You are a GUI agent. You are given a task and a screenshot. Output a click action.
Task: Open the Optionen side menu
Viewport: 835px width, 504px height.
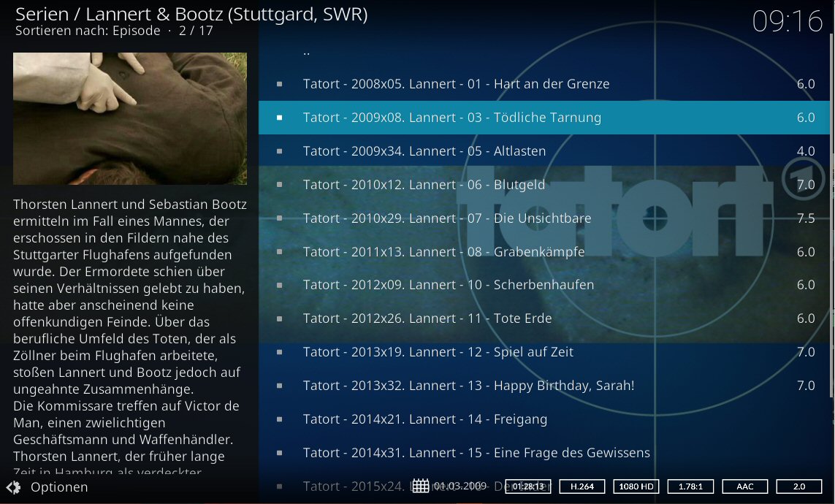pyautogui.click(x=47, y=487)
